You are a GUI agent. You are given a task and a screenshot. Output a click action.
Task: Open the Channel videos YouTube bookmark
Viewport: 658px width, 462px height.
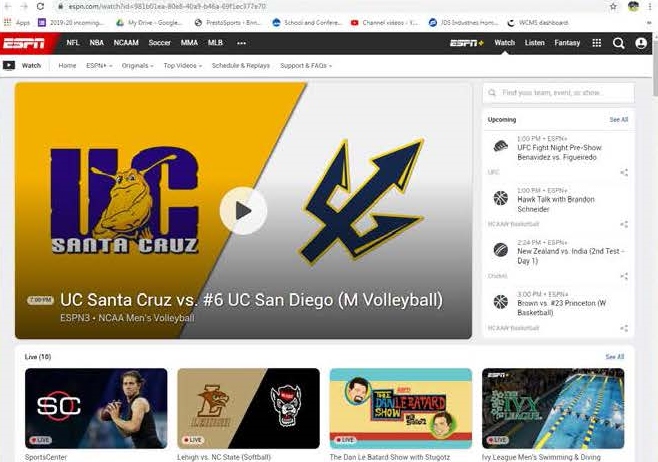tap(385, 23)
